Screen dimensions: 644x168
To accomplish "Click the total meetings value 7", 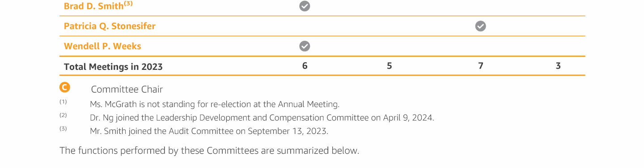I will point(481,66).
